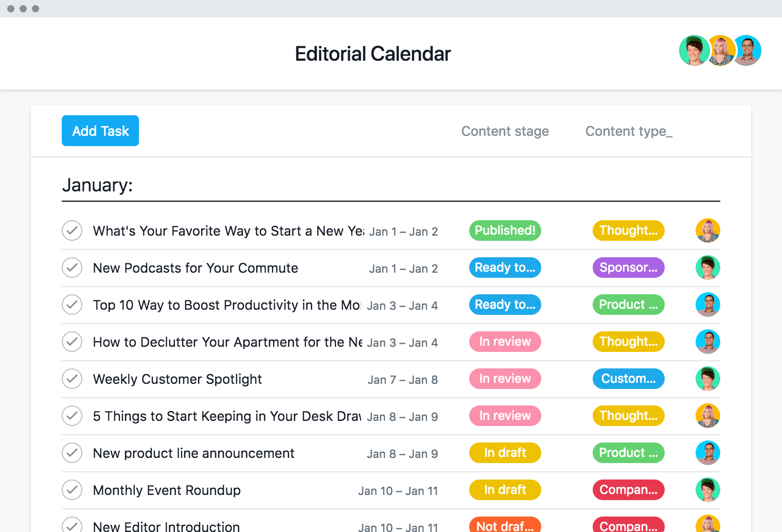This screenshot has height=532, width=782.
Task: Click the assignee avatar on Monthly Event Roundup
Action: point(707,490)
